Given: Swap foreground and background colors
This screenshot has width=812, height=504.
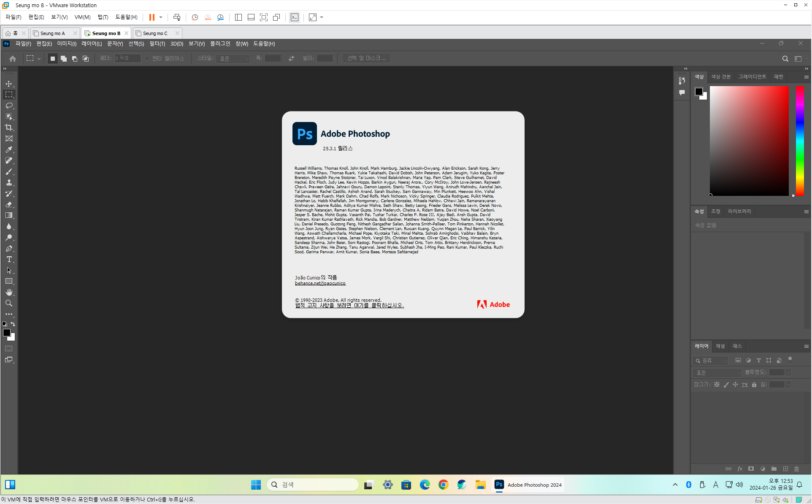Looking at the screenshot, I should [13, 324].
